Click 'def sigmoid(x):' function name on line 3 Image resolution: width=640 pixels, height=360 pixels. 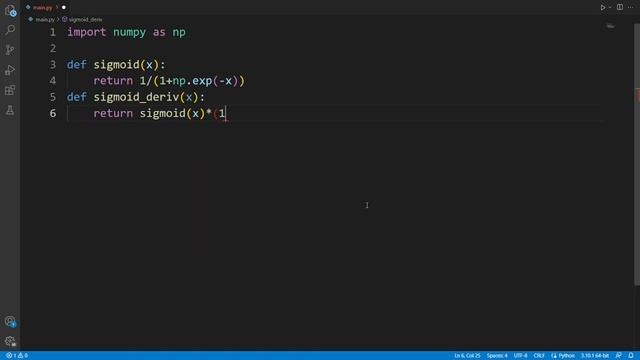coord(116,64)
